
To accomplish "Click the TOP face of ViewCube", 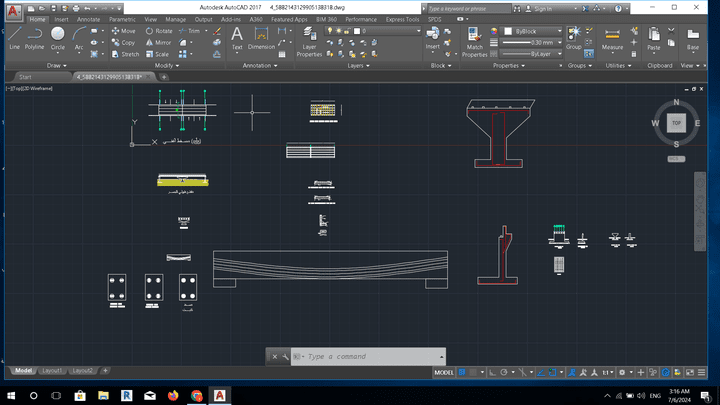I will coord(676,123).
